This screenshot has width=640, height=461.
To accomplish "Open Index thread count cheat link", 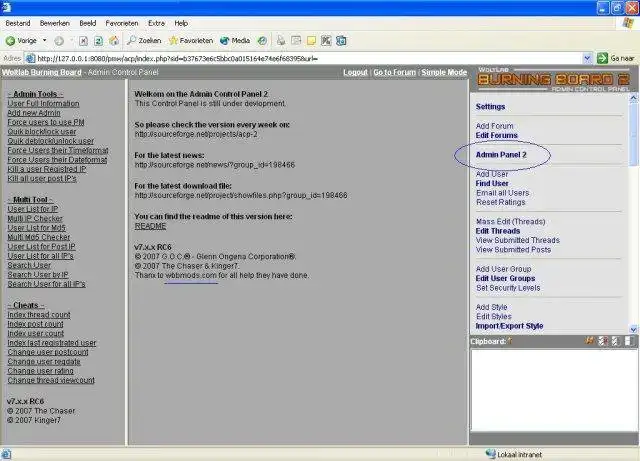I will click(39, 315).
